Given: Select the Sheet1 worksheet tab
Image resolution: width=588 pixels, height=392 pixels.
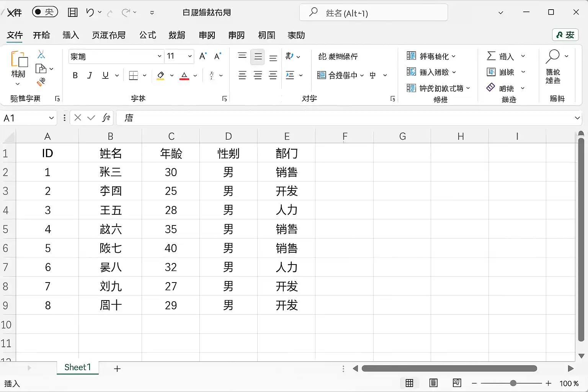Looking at the screenshot, I should [78, 367].
